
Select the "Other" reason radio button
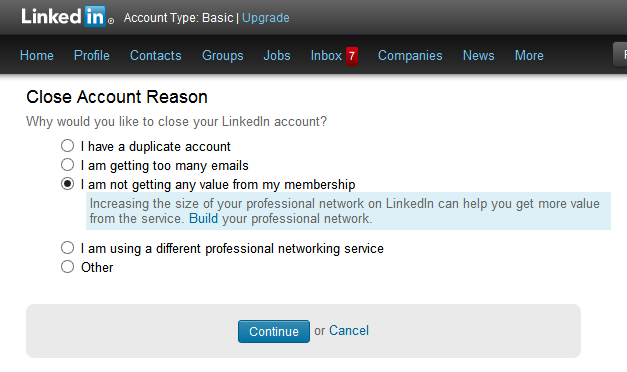(x=68, y=266)
